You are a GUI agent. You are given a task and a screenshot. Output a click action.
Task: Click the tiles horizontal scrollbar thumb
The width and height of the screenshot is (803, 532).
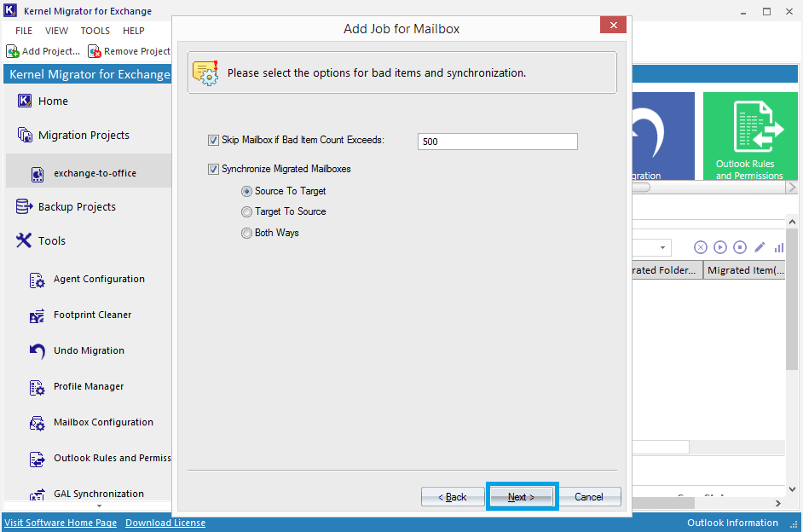641,188
